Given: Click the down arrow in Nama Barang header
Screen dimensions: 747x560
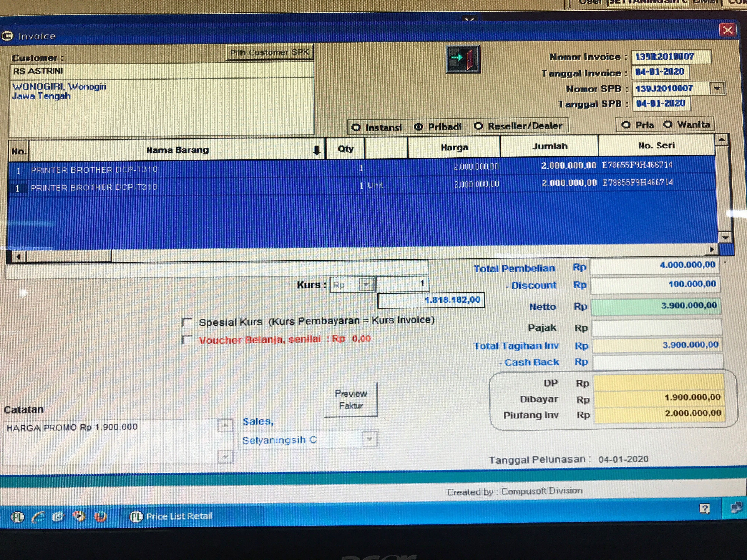Looking at the screenshot, I should point(316,150).
